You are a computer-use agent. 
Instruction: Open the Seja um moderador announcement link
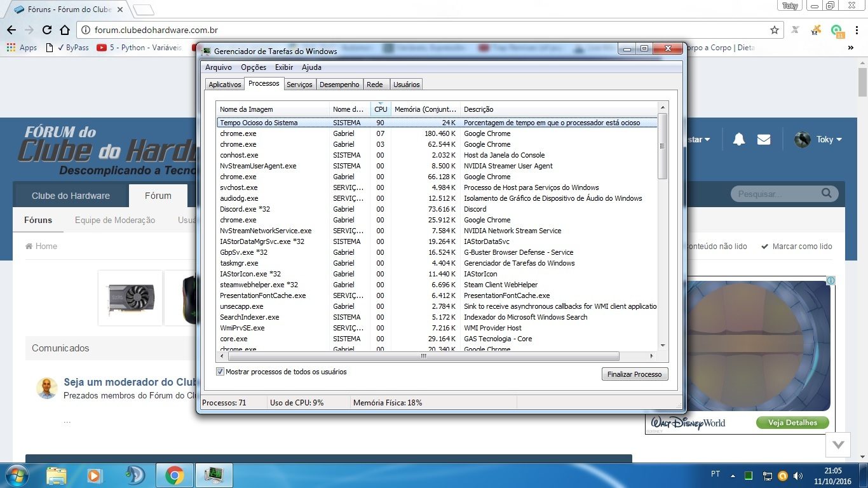(x=131, y=382)
